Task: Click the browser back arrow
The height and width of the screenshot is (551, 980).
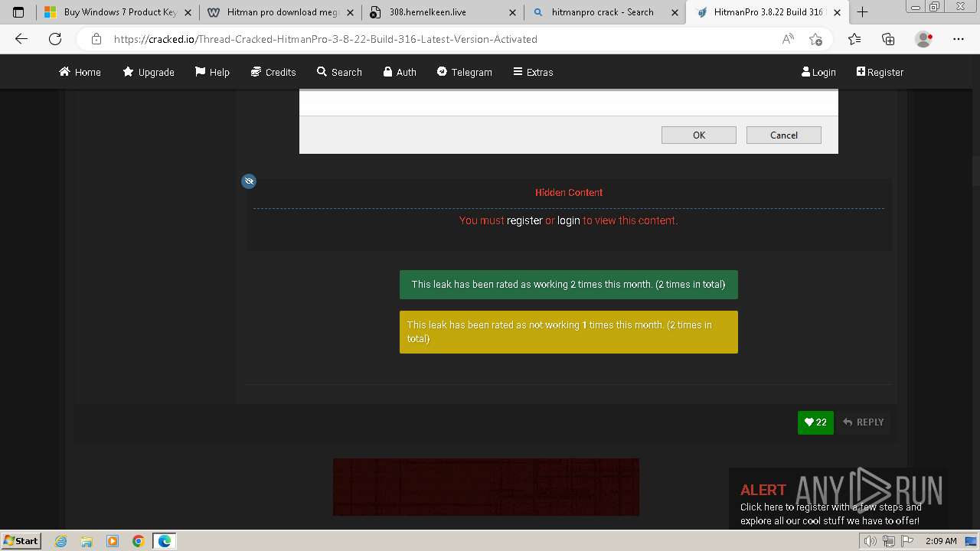Action: click(21, 39)
